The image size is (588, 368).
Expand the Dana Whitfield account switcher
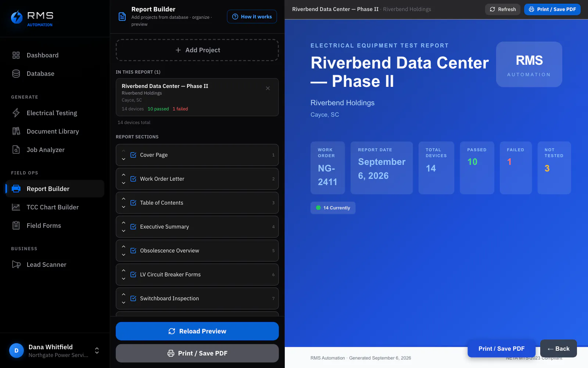pyautogui.click(x=97, y=351)
